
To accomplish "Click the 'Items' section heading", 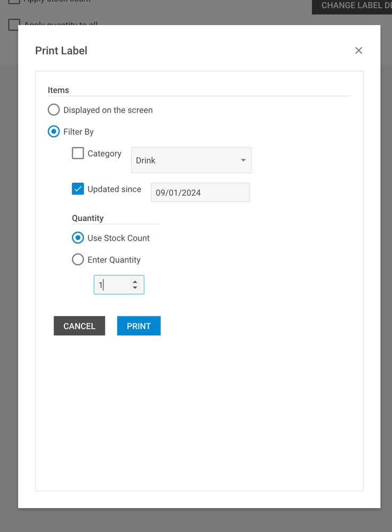I will [59, 90].
